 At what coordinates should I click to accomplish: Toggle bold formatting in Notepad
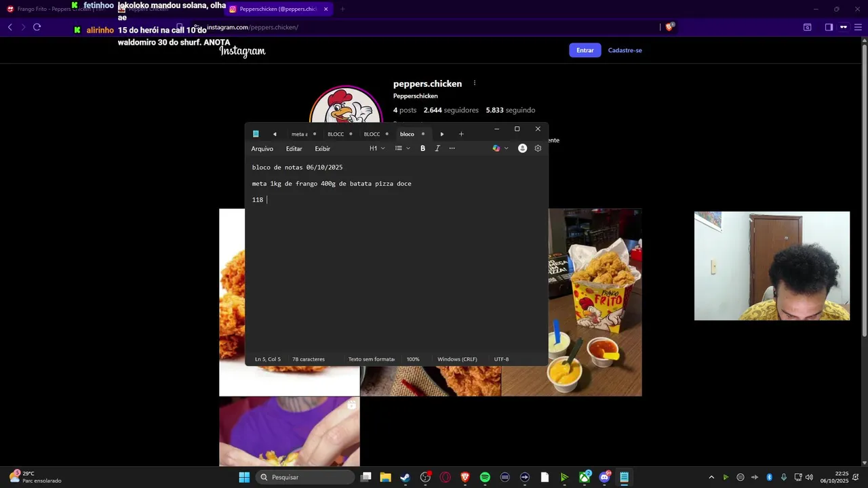coord(422,148)
